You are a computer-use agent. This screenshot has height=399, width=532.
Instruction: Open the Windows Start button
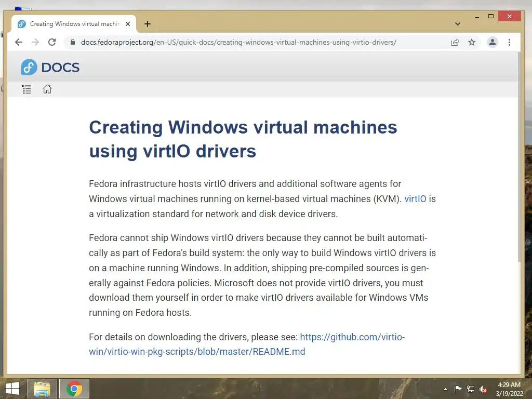click(12, 389)
